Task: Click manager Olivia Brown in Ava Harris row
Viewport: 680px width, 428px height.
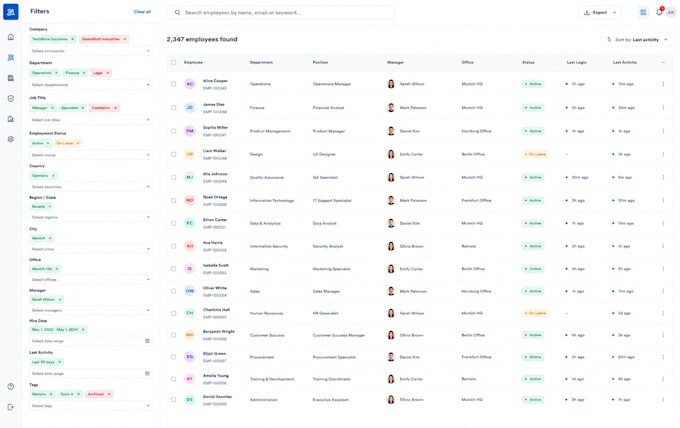Action: 411,246
